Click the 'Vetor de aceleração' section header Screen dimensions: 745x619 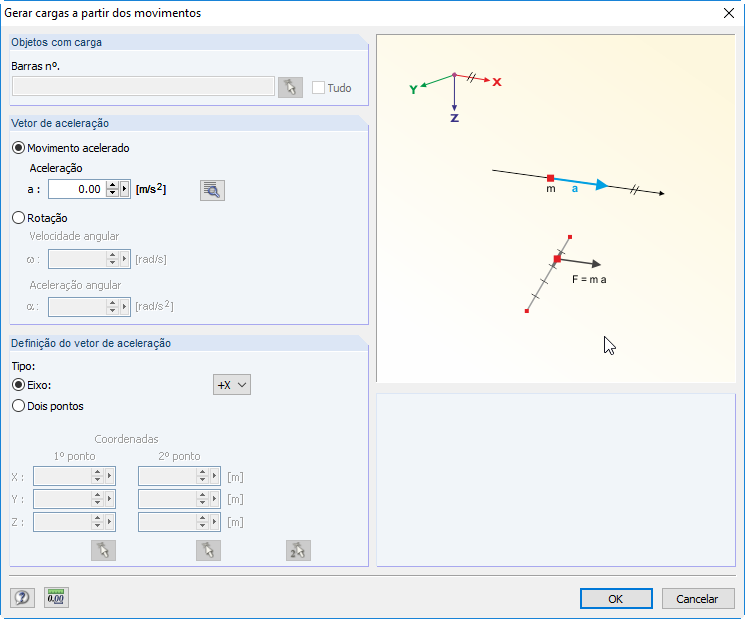click(x=60, y=123)
